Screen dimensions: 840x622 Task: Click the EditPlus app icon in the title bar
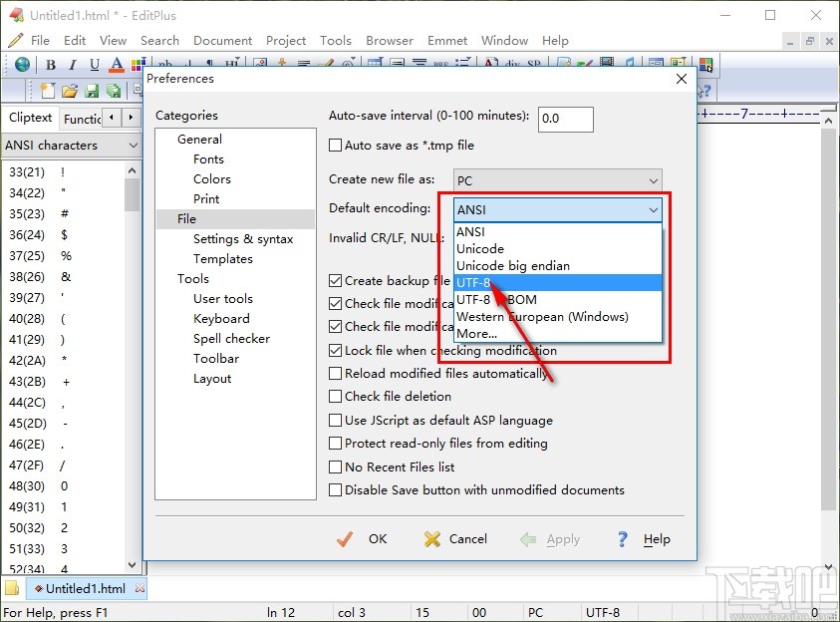click(16, 15)
